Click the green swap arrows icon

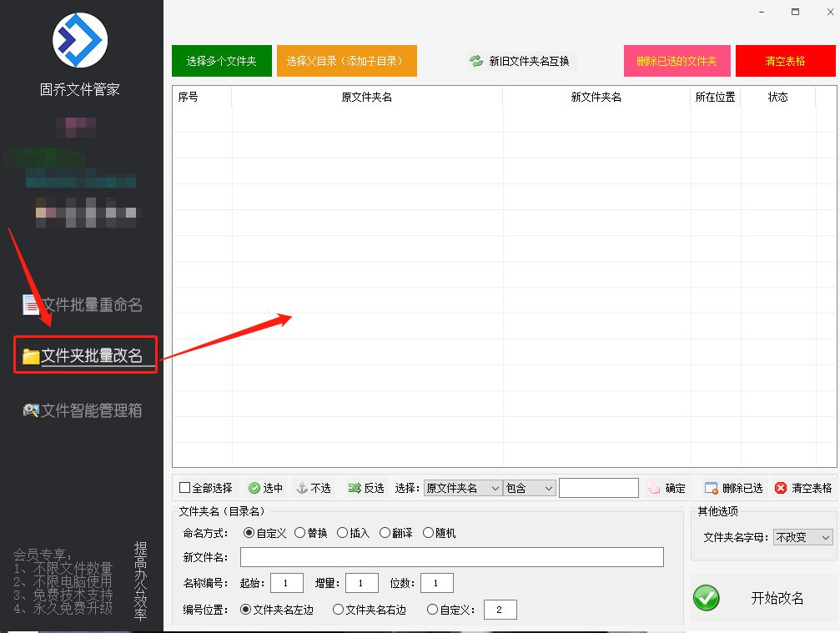476,61
